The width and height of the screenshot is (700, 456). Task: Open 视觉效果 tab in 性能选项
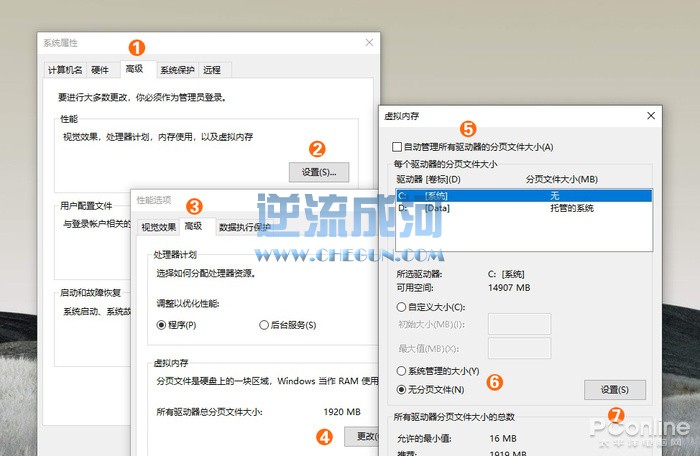pos(158,227)
